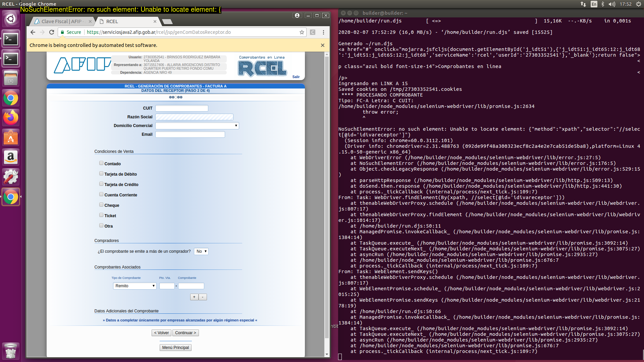Open Ubuntu Software center icon
Image resolution: width=644 pixels, height=362 pixels.
pyautogui.click(x=11, y=137)
